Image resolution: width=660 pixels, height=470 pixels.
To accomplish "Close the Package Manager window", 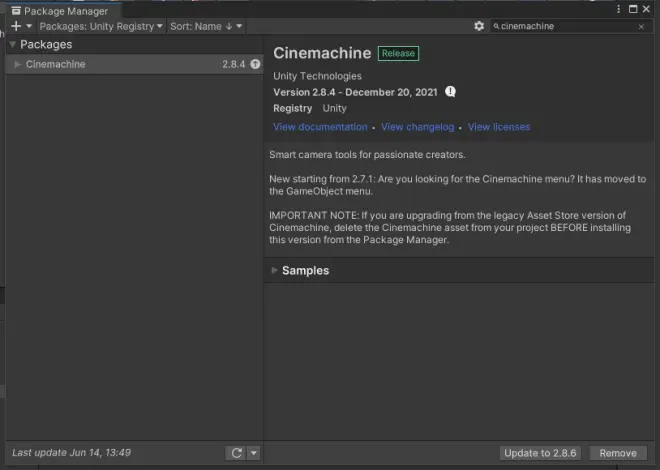I will [x=646, y=9].
